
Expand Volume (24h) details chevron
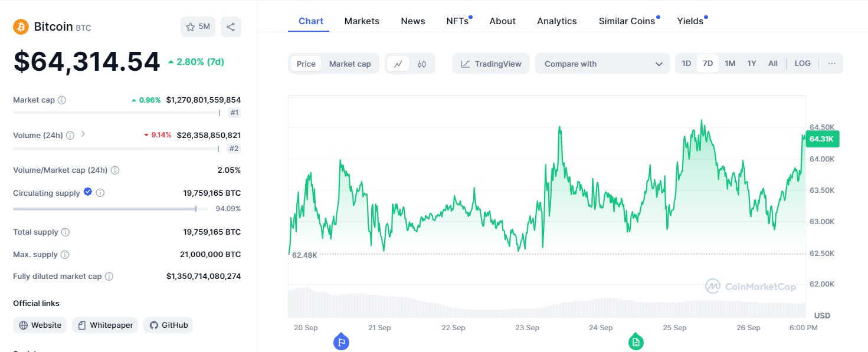(83, 134)
